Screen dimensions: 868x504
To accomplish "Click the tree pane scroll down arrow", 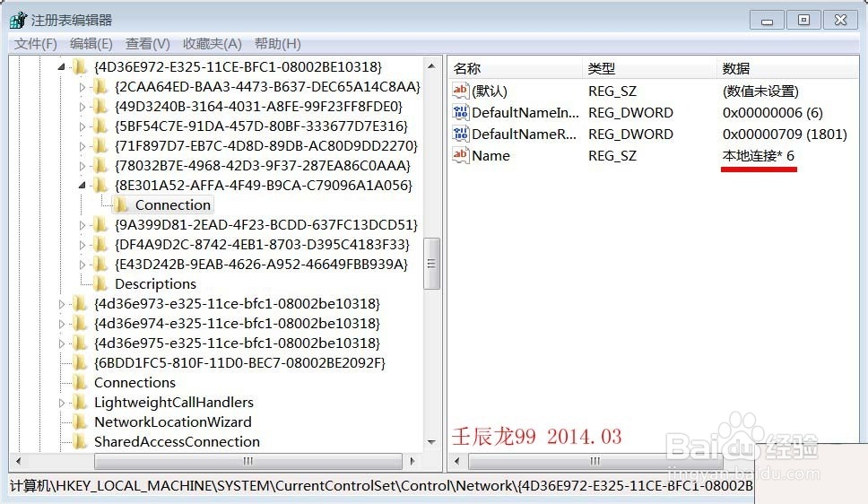I will click(432, 442).
